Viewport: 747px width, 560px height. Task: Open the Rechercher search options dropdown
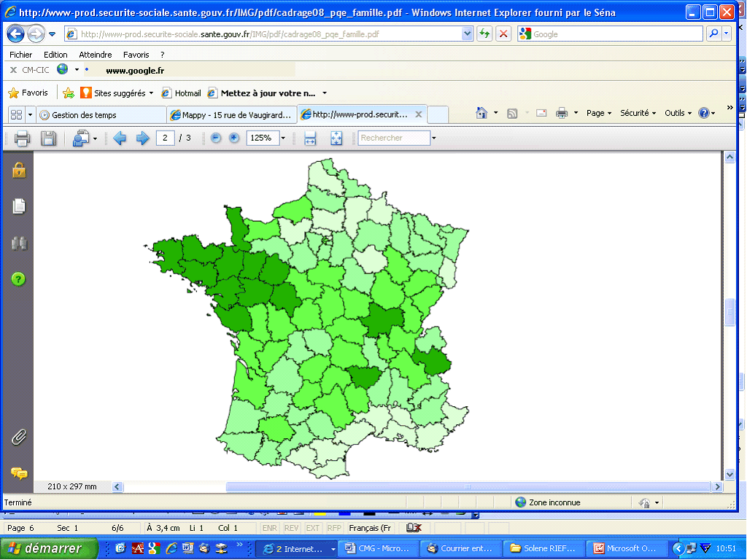[433, 138]
